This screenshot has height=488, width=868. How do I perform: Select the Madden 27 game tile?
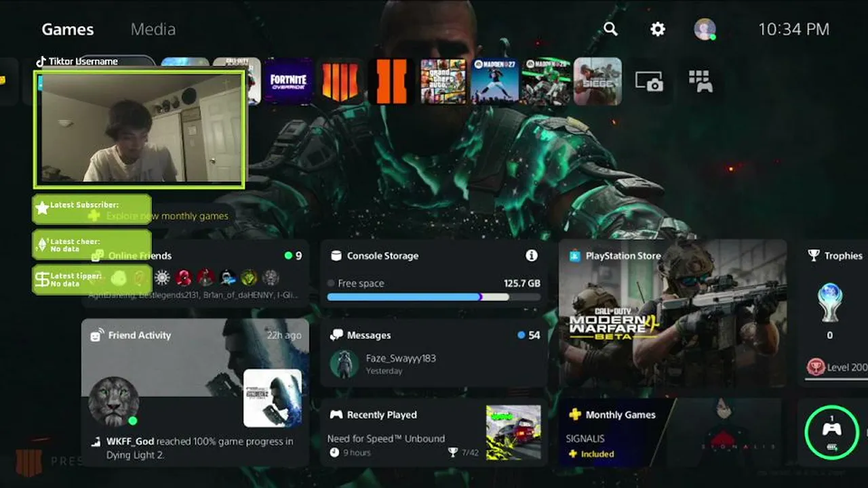tap(495, 81)
